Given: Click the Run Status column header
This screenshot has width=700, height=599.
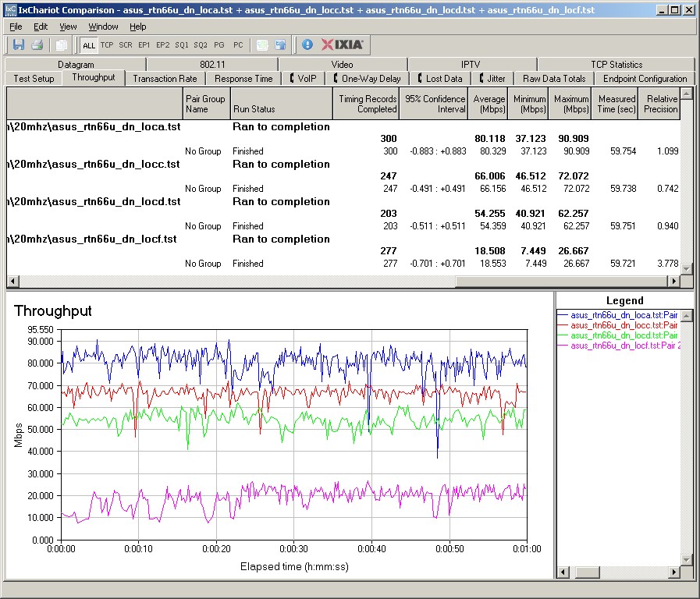Looking at the screenshot, I should (282, 104).
